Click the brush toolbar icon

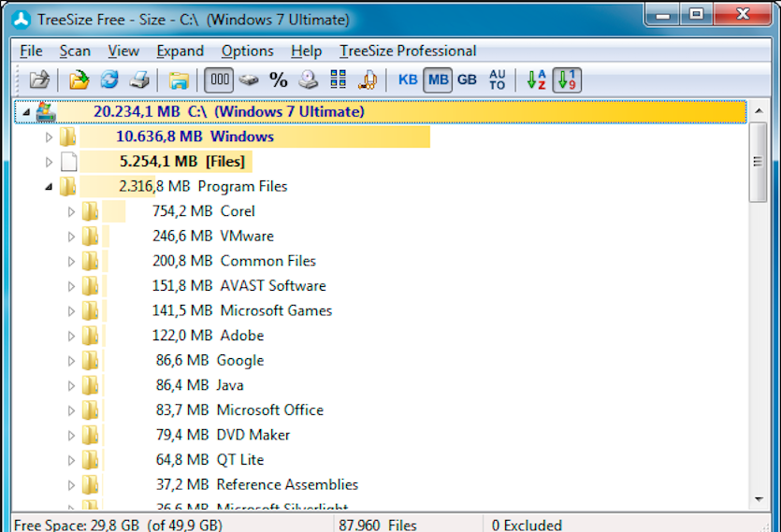368,79
